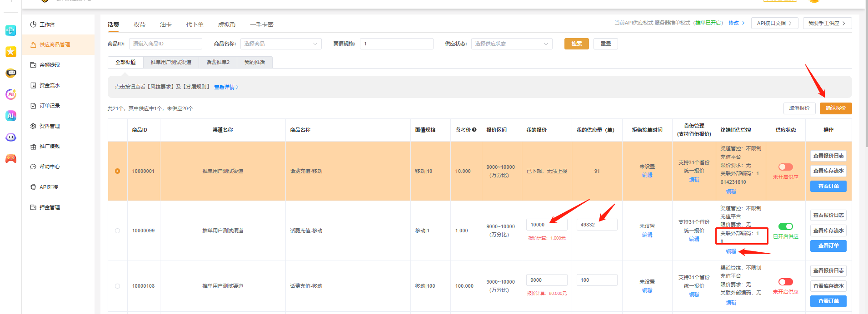This screenshot has height=314, width=868.
Task: Expand the 供应状态 dropdown
Action: pyautogui.click(x=511, y=44)
